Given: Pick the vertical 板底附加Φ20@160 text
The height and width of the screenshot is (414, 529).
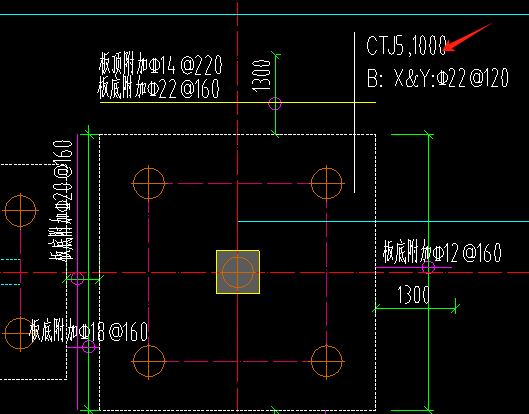Looking at the screenshot, I should pos(61,200).
